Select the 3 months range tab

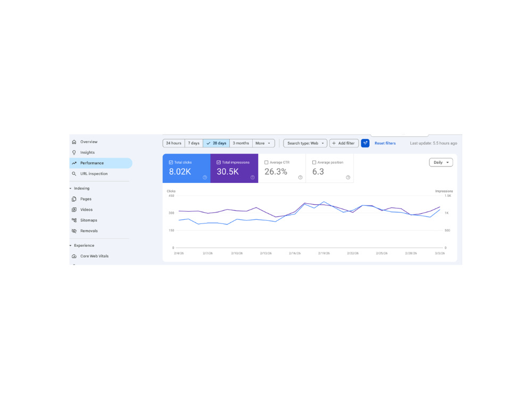[241, 143]
